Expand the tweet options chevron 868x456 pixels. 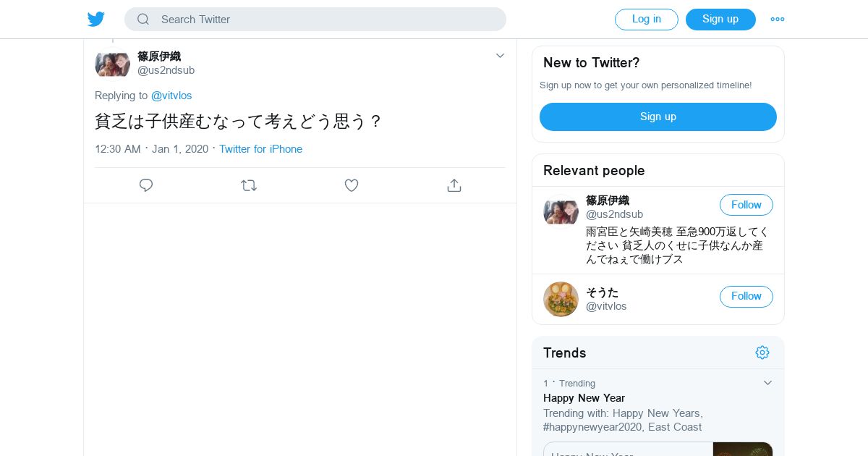500,56
